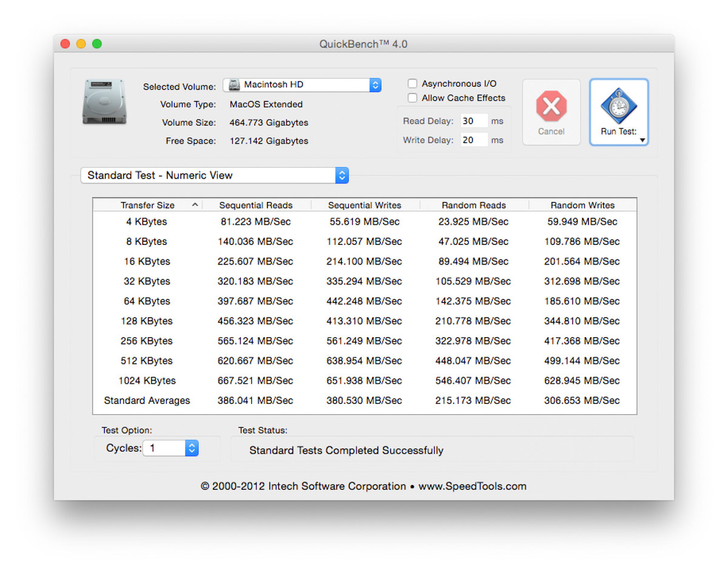The height and width of the screenshot is (573, 728).
Task: Select the 64 KBytes row label
Action: [147, 301]
